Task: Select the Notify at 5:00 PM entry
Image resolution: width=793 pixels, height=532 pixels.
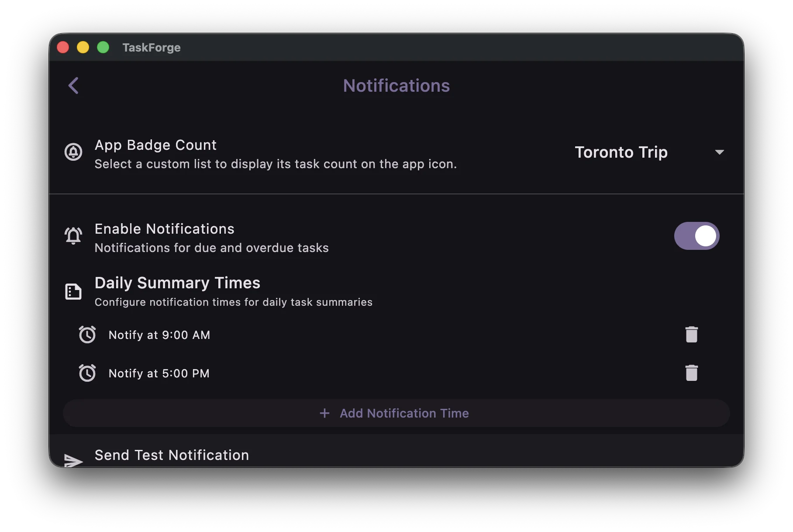Action: point(159,373)
